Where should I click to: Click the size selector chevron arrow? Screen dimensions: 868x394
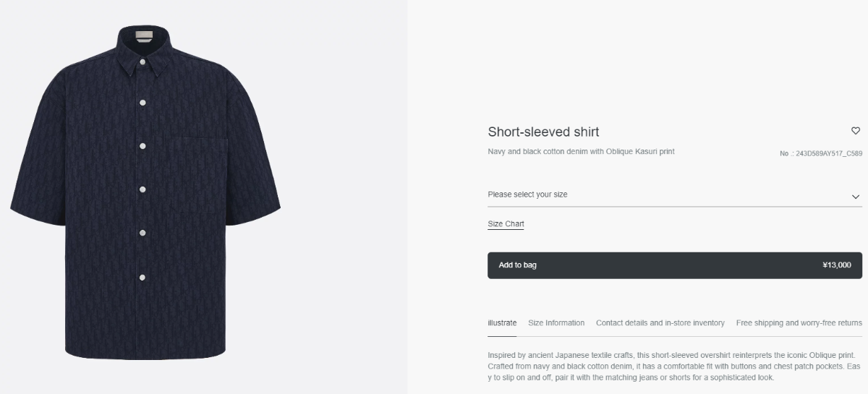point(856,197)
